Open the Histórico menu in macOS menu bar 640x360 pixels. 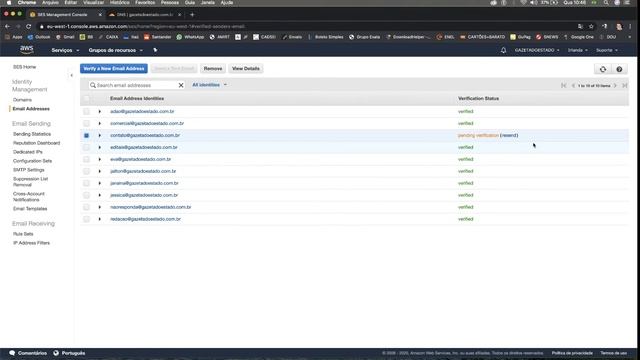point(120,2)
